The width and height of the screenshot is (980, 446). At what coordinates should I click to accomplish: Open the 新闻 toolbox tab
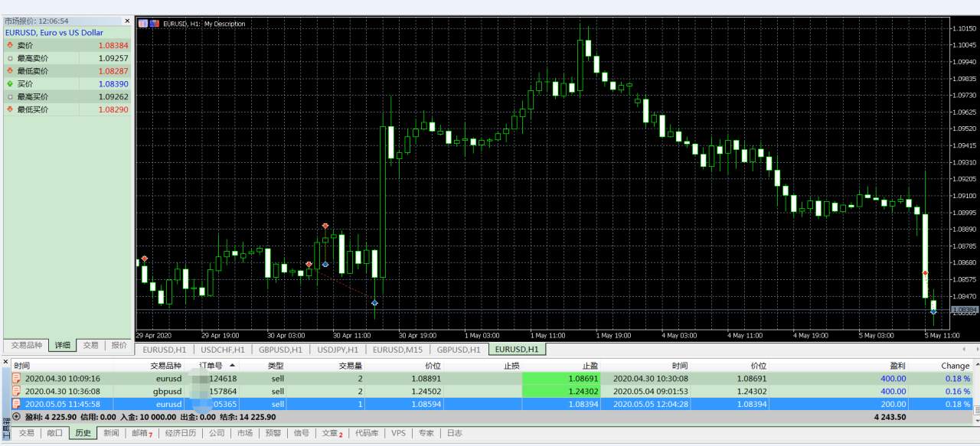pos(111,433)
